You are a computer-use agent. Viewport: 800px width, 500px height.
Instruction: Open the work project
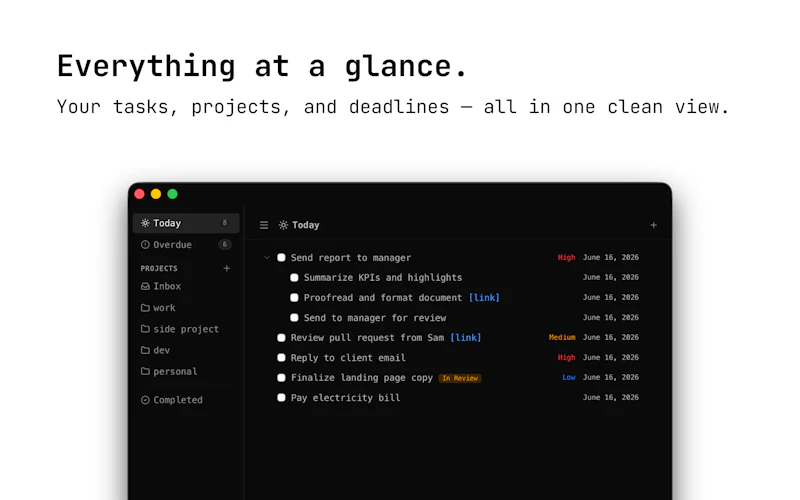(x=186, y=308)
